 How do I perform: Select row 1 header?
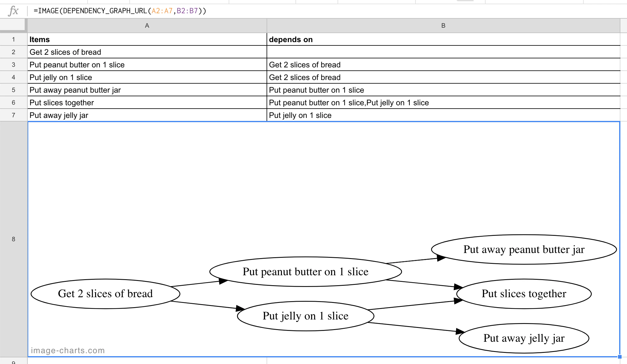pyautogui.click(x=13, y=39)
